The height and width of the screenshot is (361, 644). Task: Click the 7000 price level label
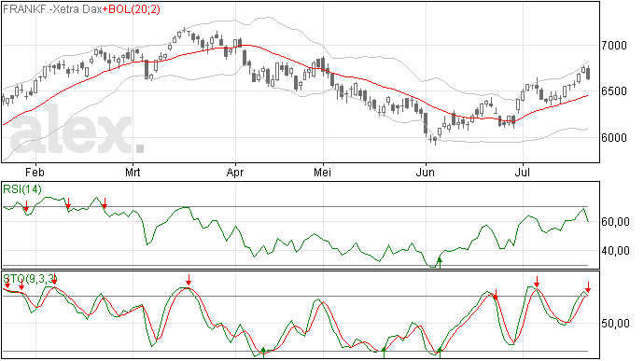(x=614, y=46)
